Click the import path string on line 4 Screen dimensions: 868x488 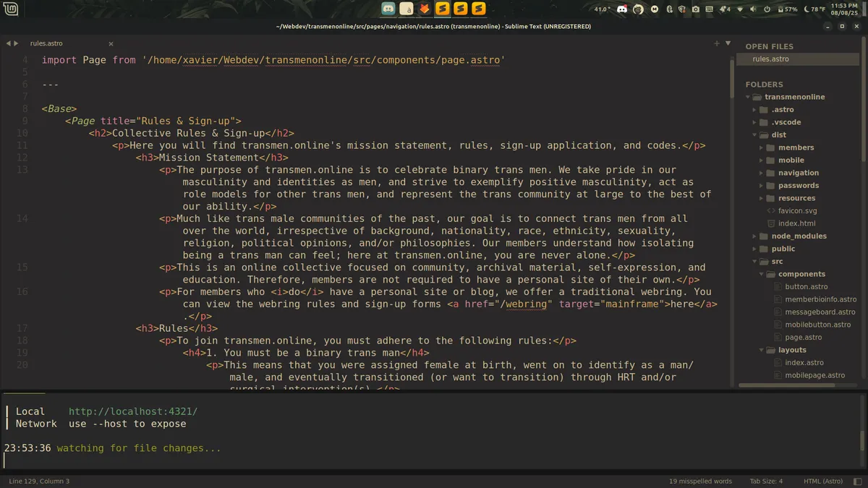323,60
